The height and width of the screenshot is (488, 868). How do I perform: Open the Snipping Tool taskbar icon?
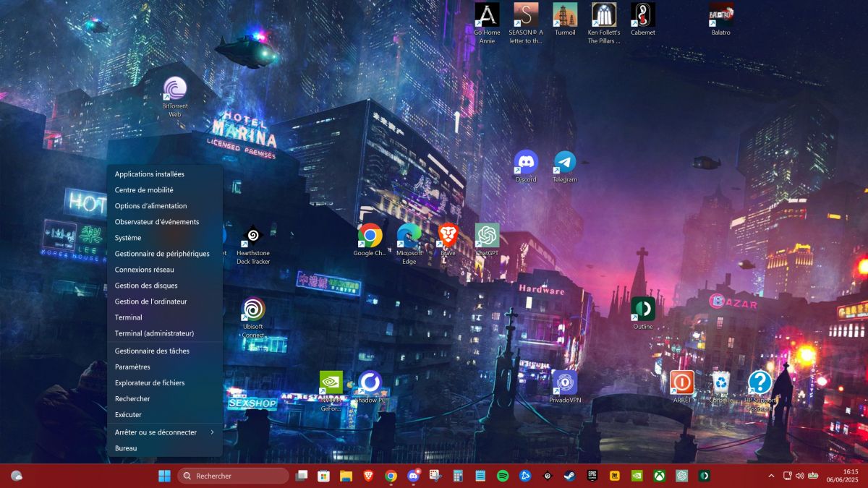tap(435, 476)
